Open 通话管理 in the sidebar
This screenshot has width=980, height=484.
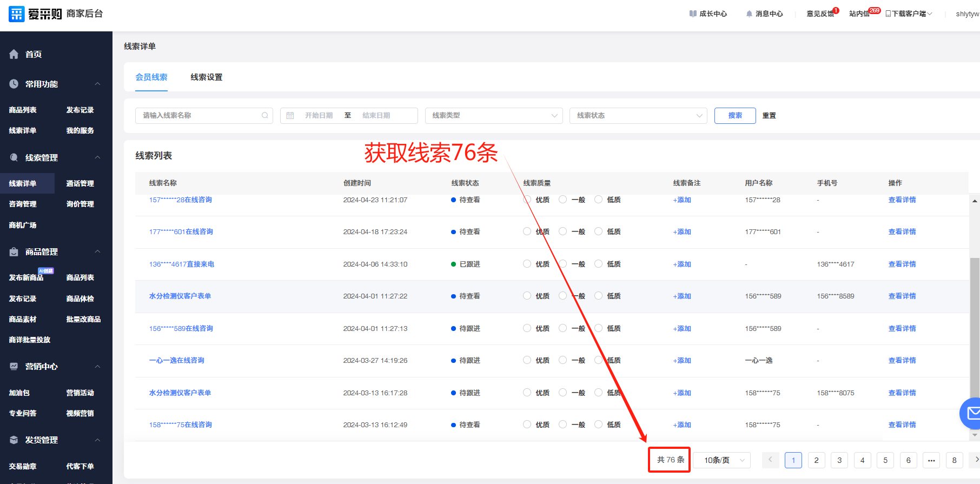tap(80, 184)
